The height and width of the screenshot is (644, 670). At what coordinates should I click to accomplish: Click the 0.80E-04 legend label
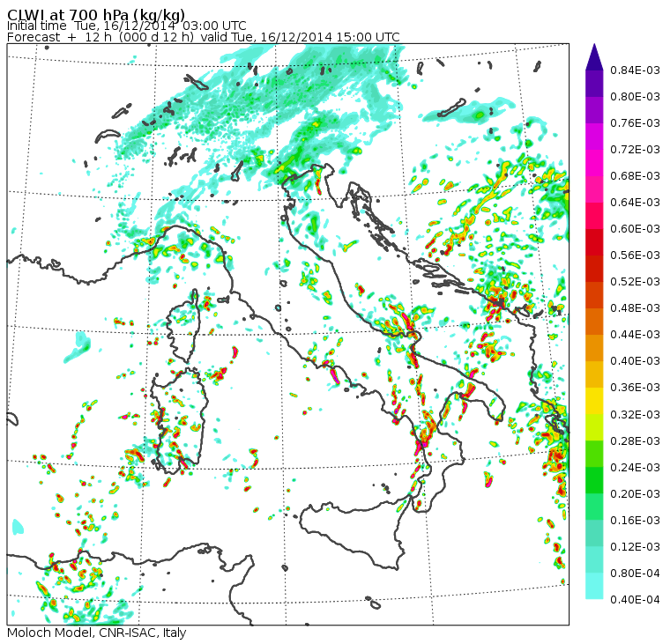click(635, 574)
